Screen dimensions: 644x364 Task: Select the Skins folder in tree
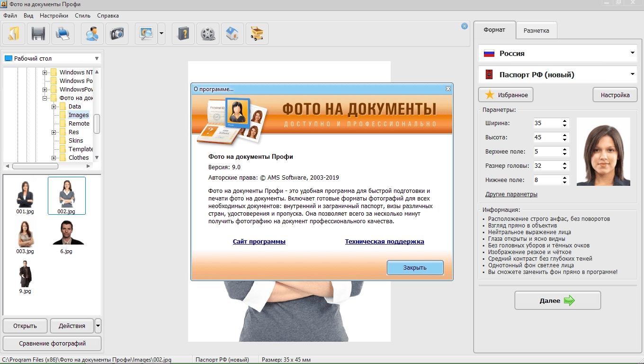(76, 141)
